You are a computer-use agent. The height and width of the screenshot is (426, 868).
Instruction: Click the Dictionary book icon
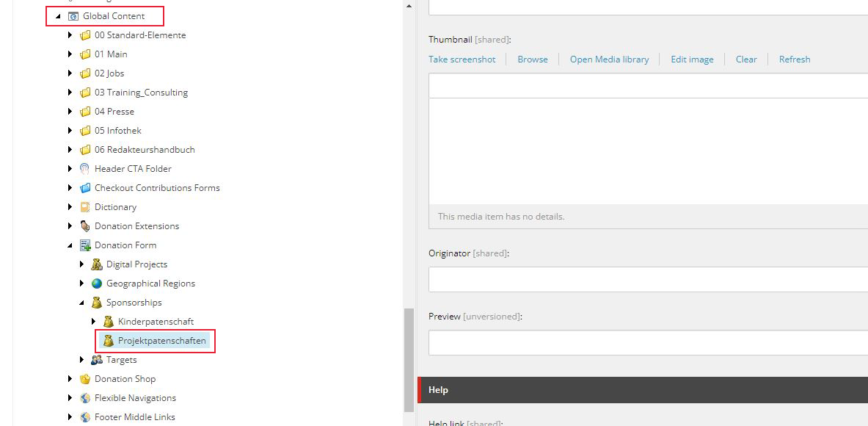tap(84, 207)
